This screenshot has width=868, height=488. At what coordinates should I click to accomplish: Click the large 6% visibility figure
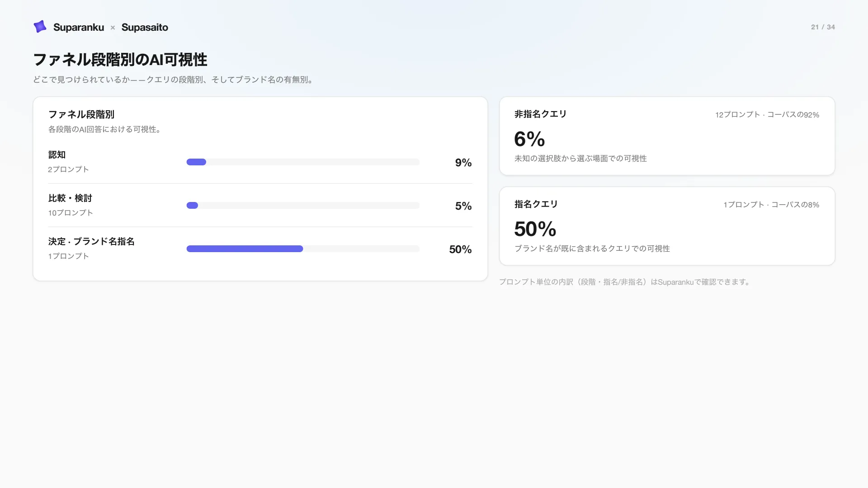pos(529,139)
